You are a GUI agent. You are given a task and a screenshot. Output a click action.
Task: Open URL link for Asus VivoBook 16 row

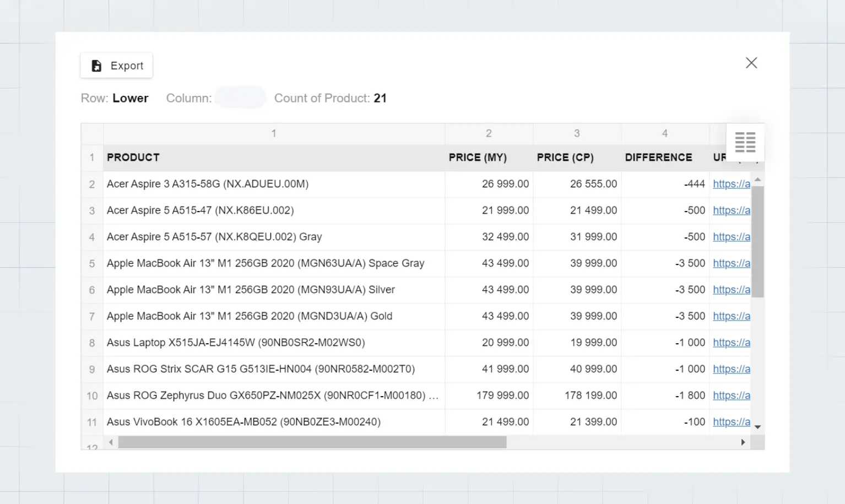coord(731,422)
